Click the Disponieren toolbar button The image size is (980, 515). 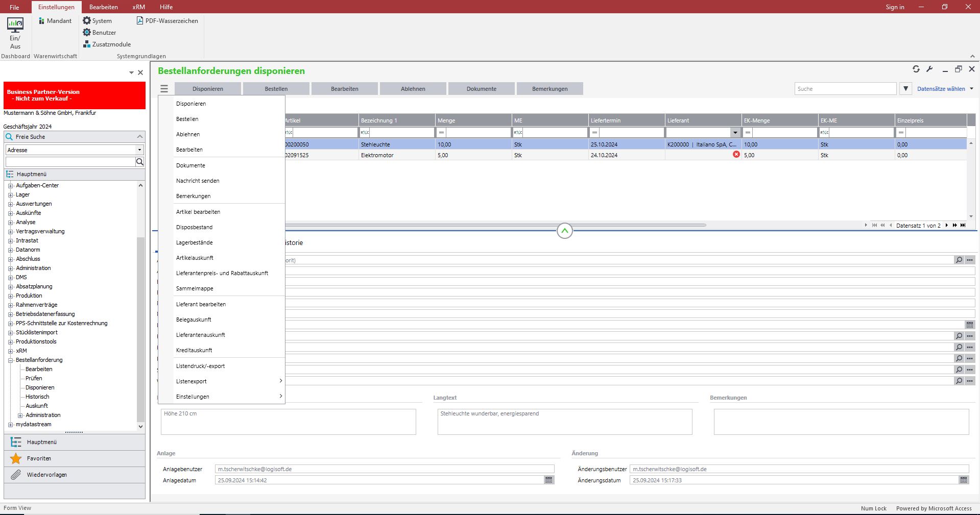tap(208, 89)
